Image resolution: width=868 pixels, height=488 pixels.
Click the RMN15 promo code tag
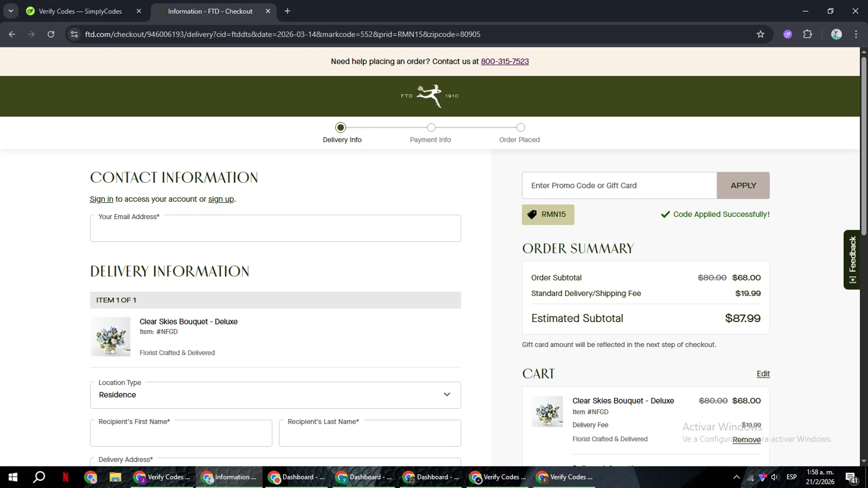click(548, 215)
